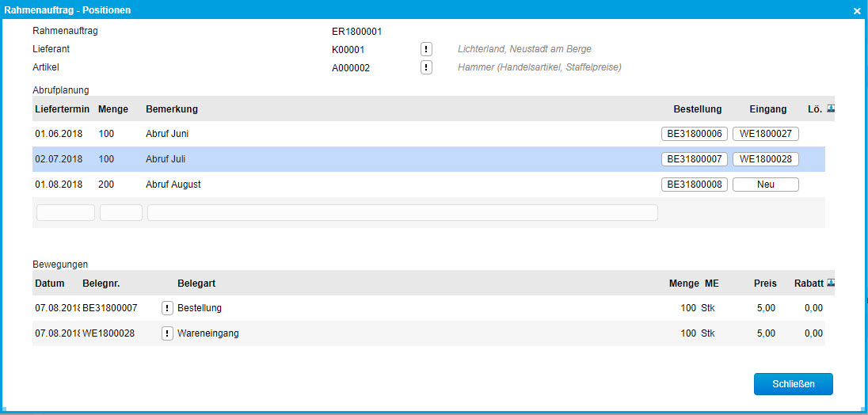The image size is (868, 415).
Task: Click Rabatt column header
Action: pos(809,284)
